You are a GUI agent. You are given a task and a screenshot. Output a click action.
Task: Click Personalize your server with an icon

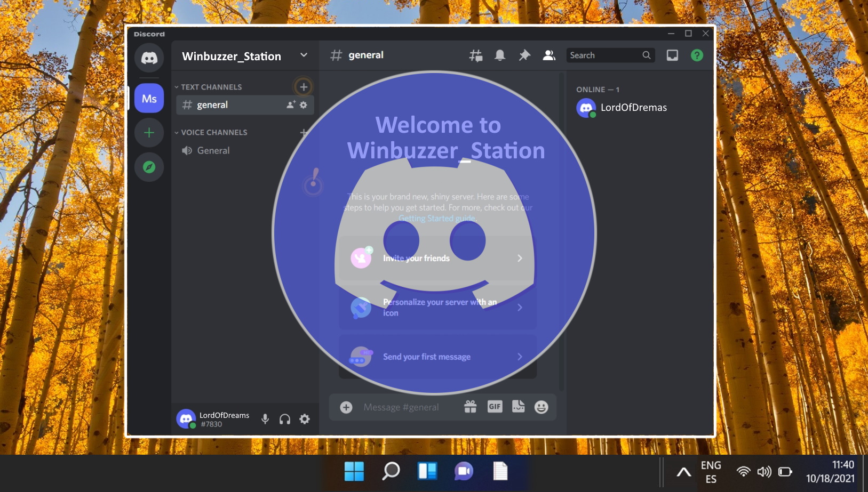437,308
